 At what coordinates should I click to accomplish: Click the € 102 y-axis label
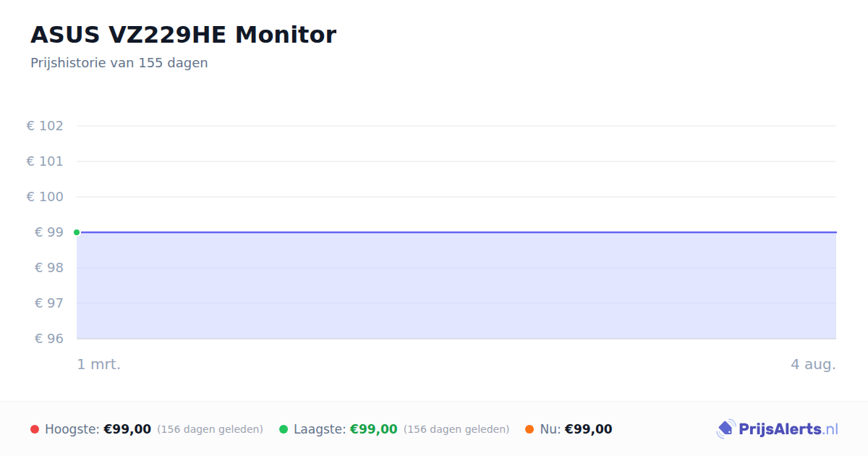click(45, 126)
